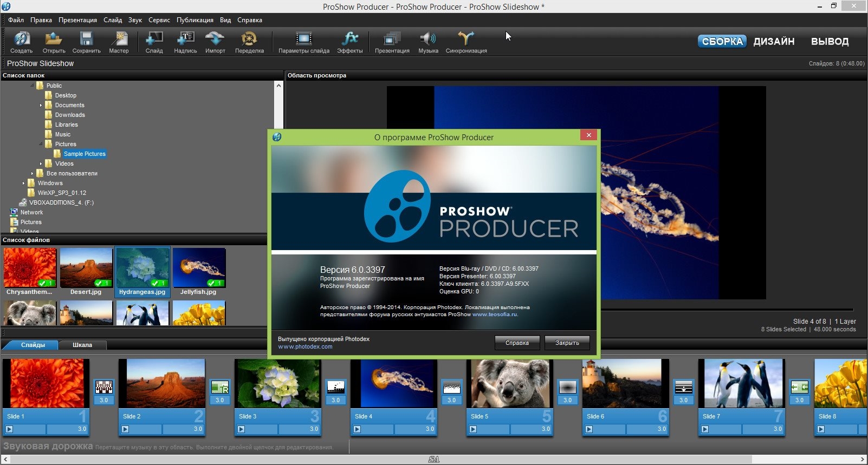The image size is (868, 465).
Task: Expand the Documents folder in the tree
Action: [41, 105]
